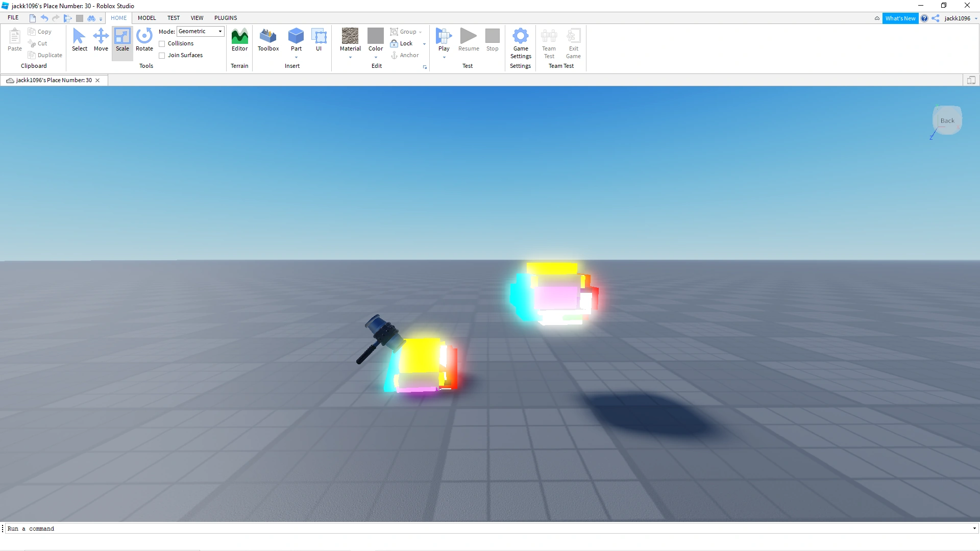
Task: Open the Toolbox panel
Action: pyautogui.click(x=268, y=40)
